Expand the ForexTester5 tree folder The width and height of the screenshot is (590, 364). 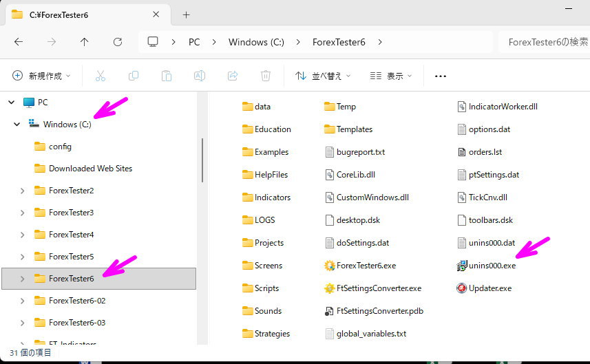coord(22,257)
